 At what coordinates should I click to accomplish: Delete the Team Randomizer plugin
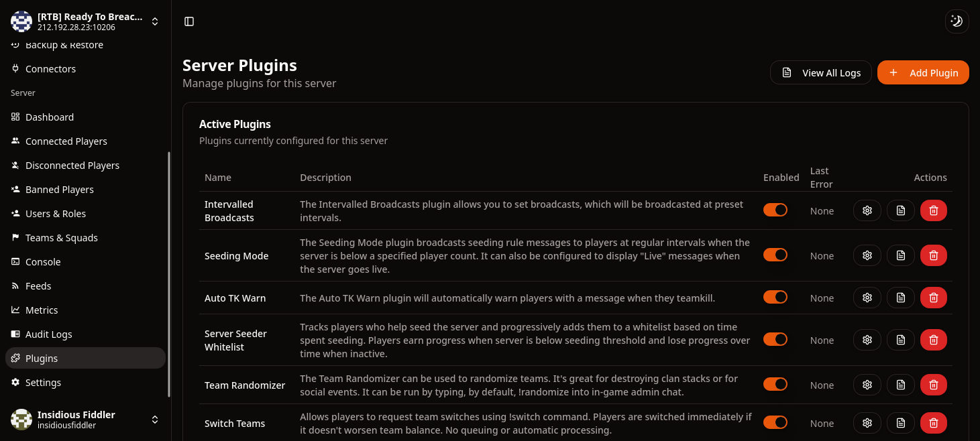point(933,384)
